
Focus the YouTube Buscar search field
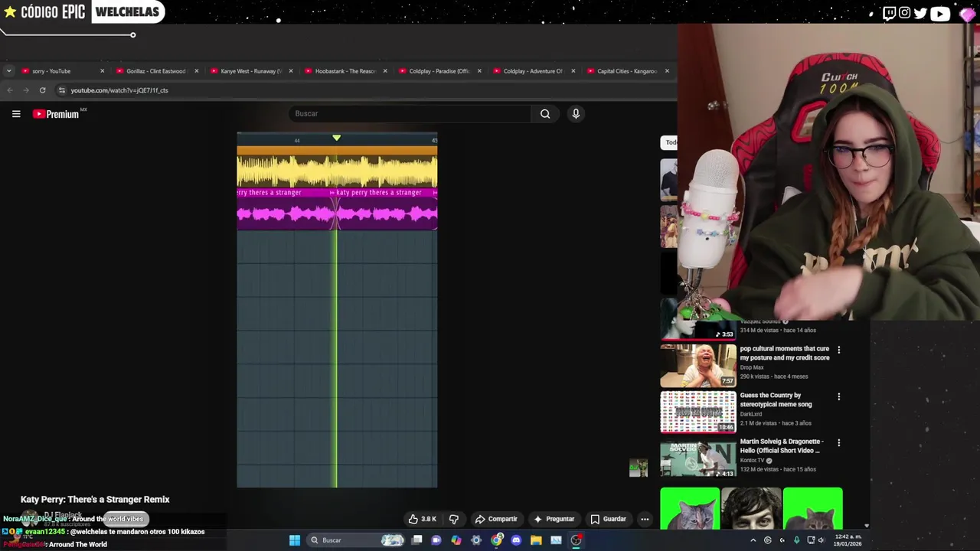pyautogui.click(x=410, y=114)
